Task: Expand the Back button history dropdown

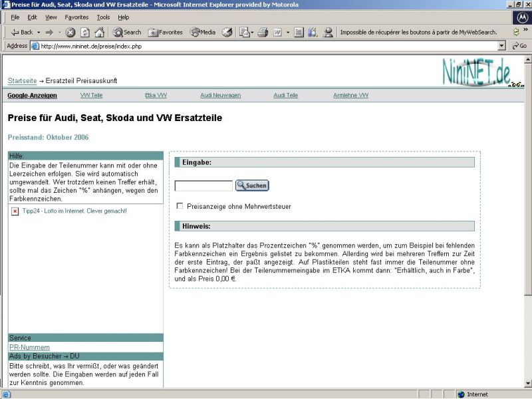Action: tap(39, 32)
